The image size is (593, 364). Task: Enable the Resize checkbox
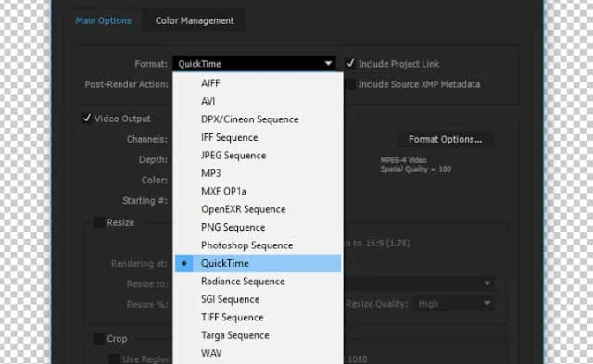click(99, 222)
